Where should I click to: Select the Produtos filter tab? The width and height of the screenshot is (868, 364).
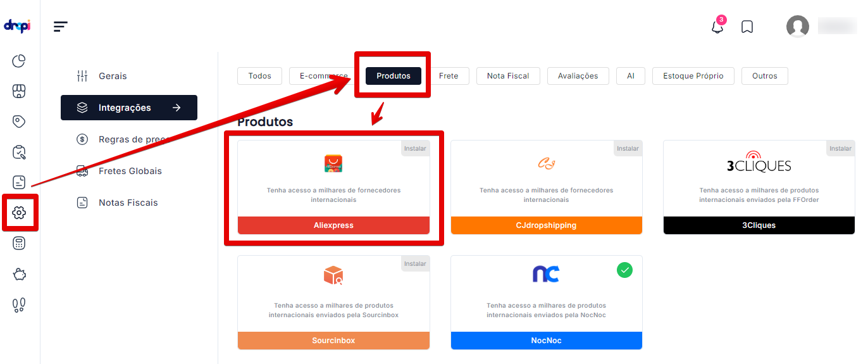(x=394, y=76)
